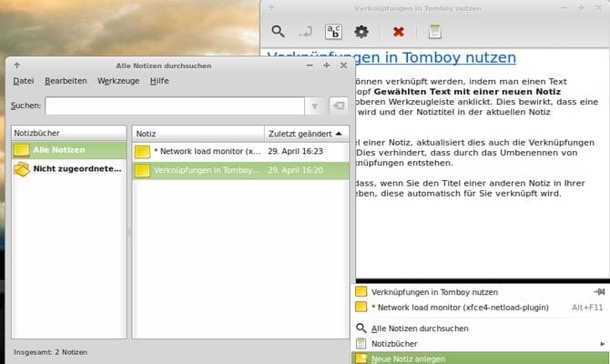Screen dimensions: 610x364
Task: Click the window menu arrow of 'Alle Notizen durchsuchen'
Action: click(x=16, y=66)
